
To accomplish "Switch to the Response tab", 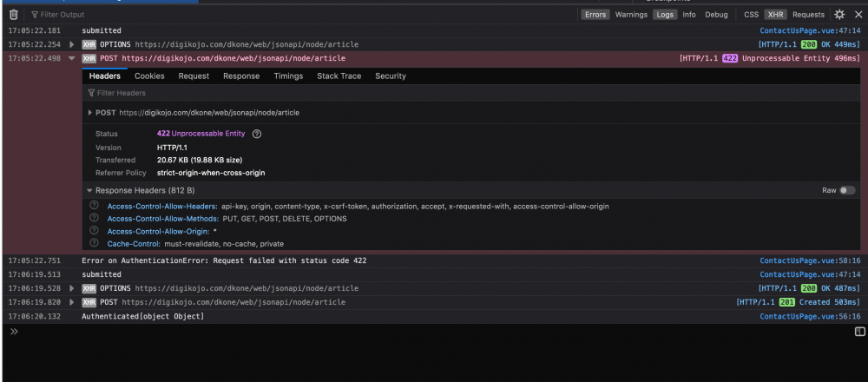I will pyautogui.click(x=241, y=76).
